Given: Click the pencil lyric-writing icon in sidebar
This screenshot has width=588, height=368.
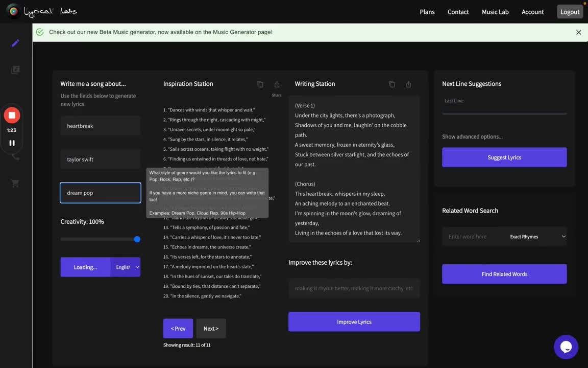Looking at the screenshot, I should pos(15,43).
